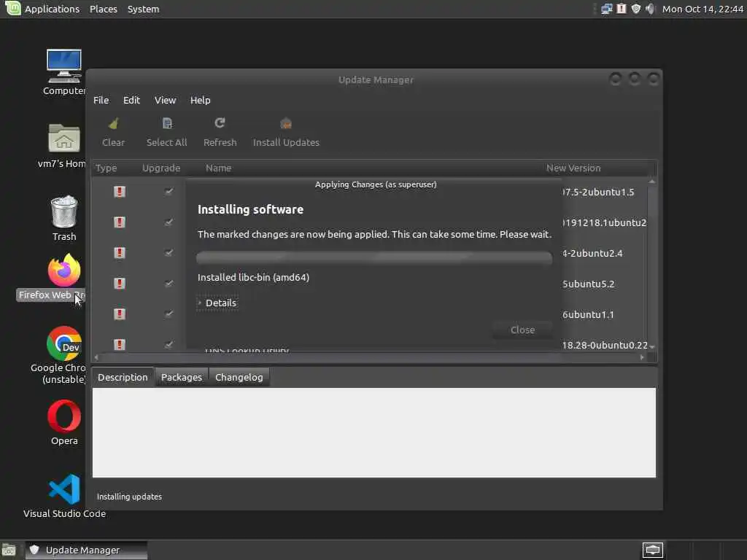Click the scroll-up arrow of update list
Viewport: 747px width, 560px height.
click(651, 182)
